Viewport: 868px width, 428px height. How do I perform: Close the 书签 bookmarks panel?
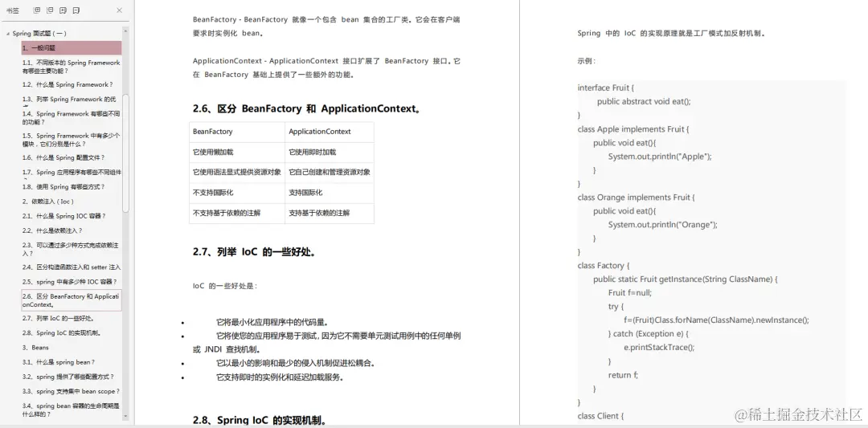coord(119,10)
